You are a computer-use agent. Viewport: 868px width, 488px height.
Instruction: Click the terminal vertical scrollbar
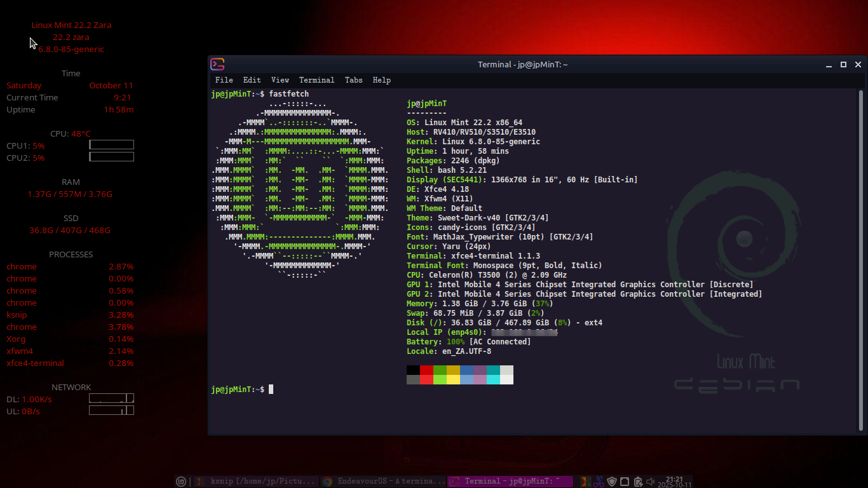[861, 254]
